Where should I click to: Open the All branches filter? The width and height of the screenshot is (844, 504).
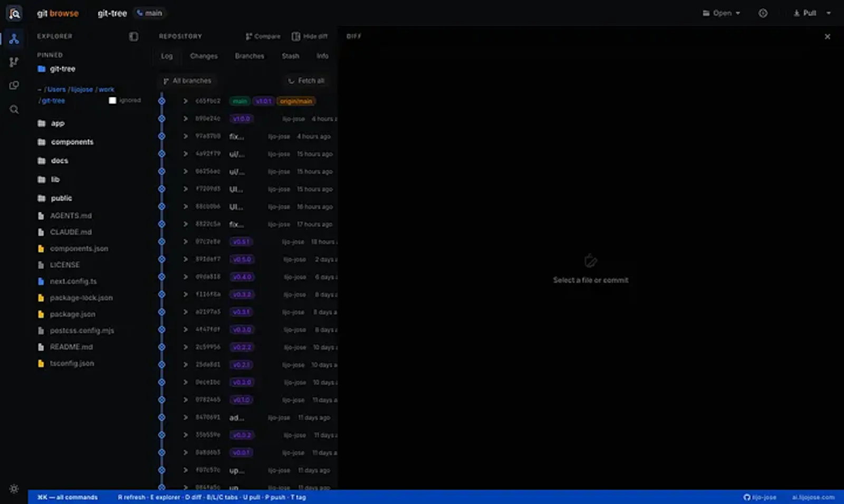tap(187, 81)
